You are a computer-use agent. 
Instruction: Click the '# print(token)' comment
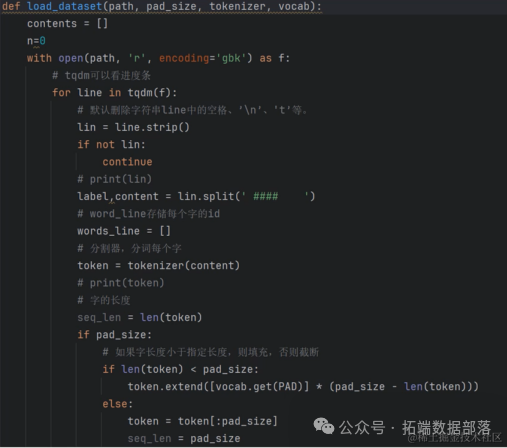(x=121, y=283)
